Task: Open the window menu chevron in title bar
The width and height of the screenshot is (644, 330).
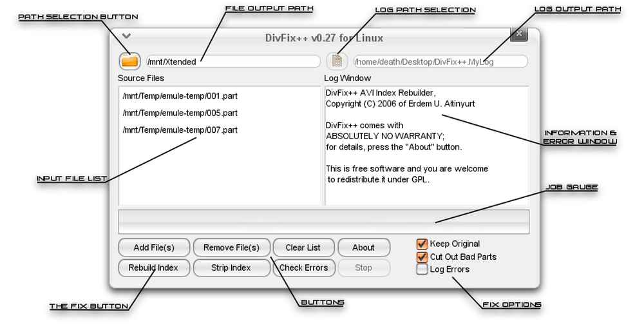Action: [x=126, y=35]
